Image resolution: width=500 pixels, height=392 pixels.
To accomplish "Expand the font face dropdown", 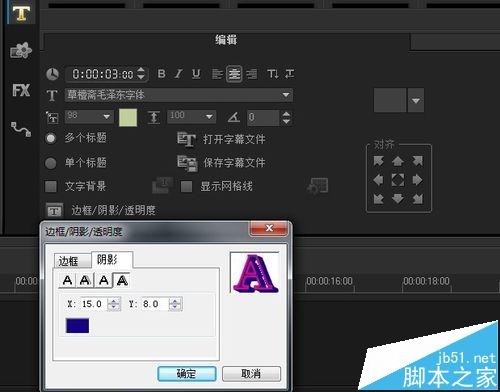I will click(x=286, y=95).
